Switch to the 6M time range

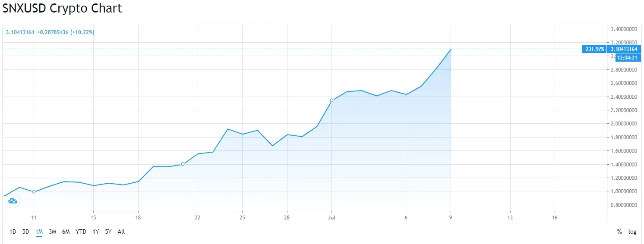(x=66, y=232)
